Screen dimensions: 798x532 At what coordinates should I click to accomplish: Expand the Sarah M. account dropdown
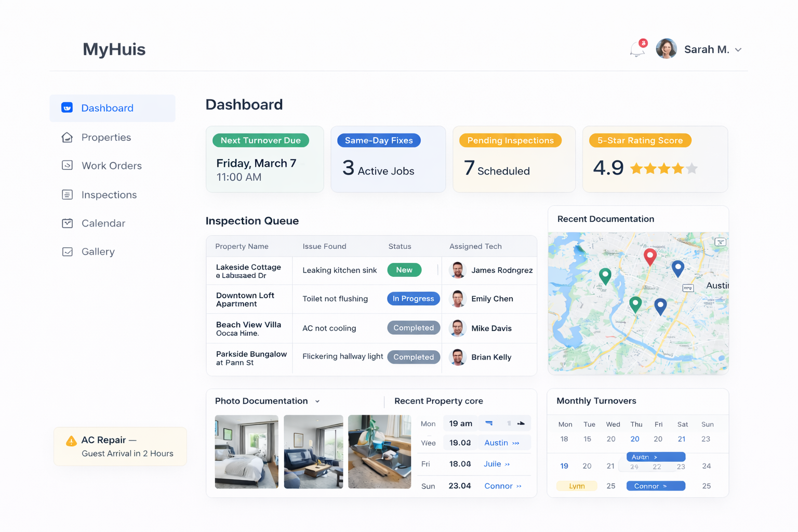pos(738,49)
